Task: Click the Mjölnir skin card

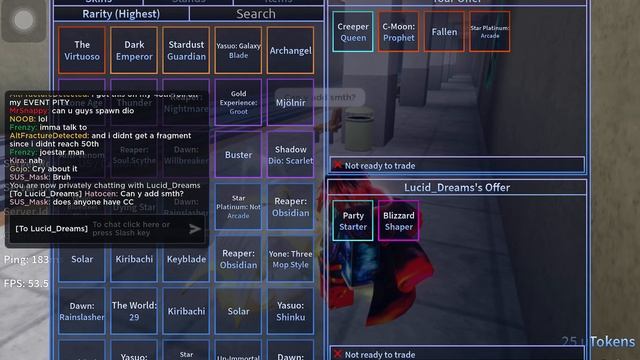Action: tap(291, 102)
